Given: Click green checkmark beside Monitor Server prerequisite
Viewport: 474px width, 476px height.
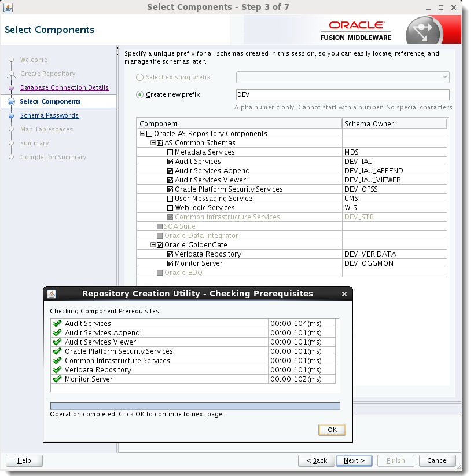Looking at the screenshot, I should tap(57, 379).
